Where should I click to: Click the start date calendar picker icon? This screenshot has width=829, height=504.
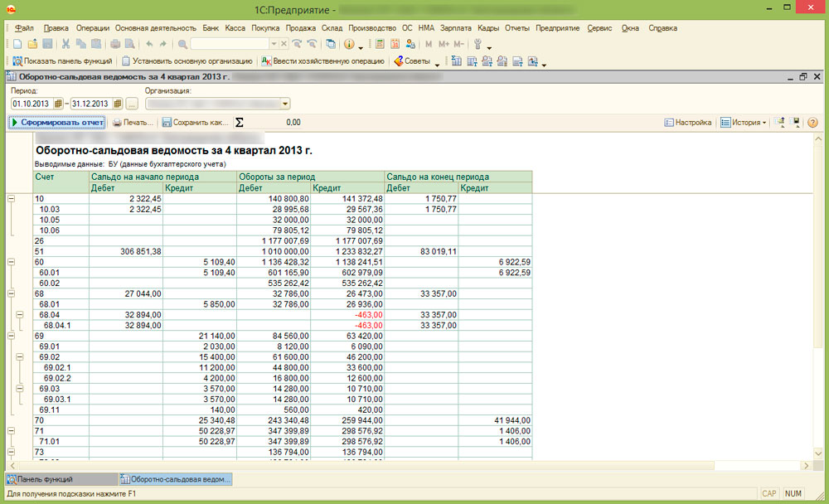coord(58,104)
